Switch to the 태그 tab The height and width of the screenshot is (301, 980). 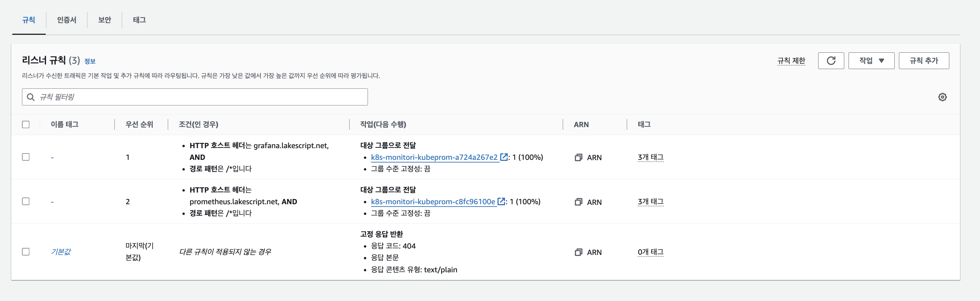pyautogui.click(x=139, y=20)
